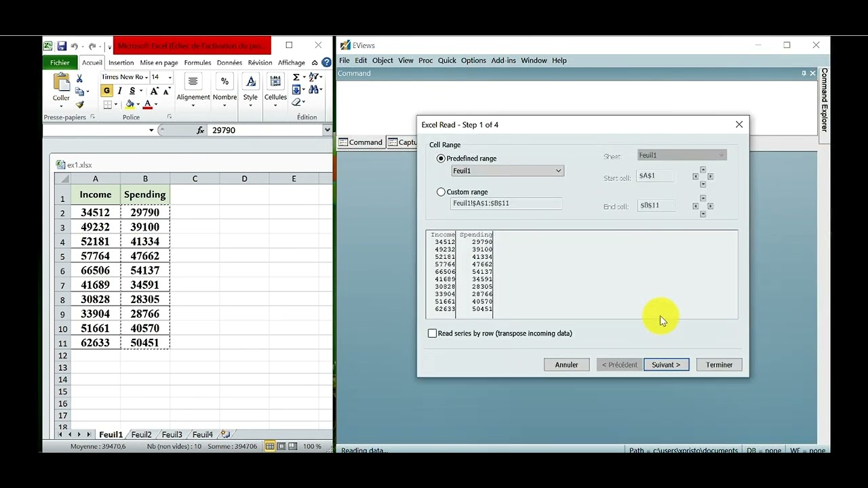
Task: Click the AutoSum sigma icon
Action: tap(296, 77)
